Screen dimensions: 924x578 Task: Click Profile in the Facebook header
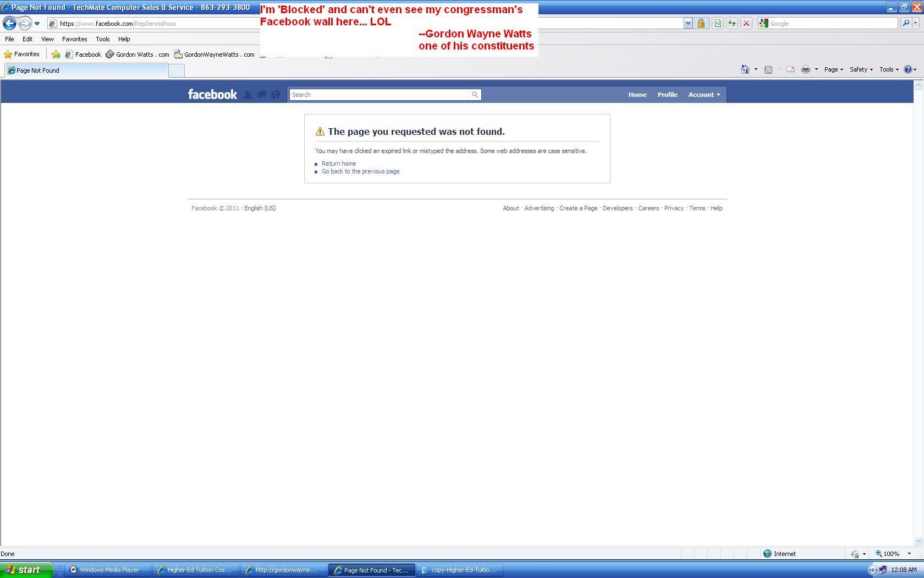pos(667,95)
